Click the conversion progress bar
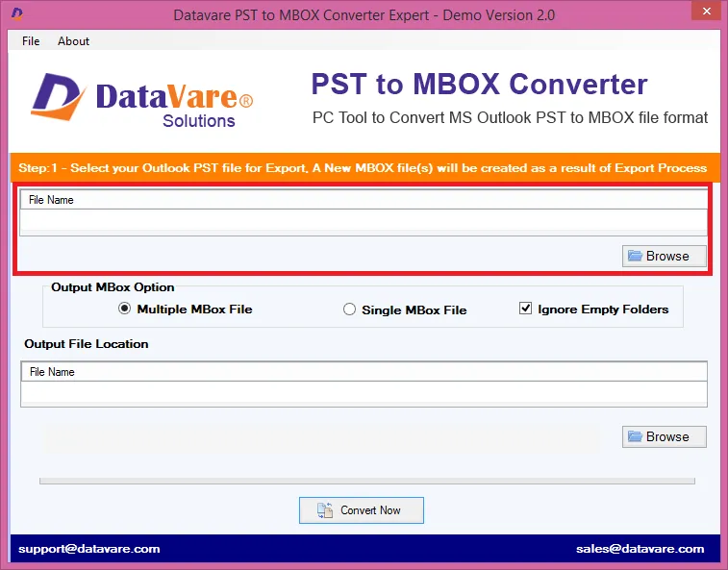 click(x=367, y=481)
